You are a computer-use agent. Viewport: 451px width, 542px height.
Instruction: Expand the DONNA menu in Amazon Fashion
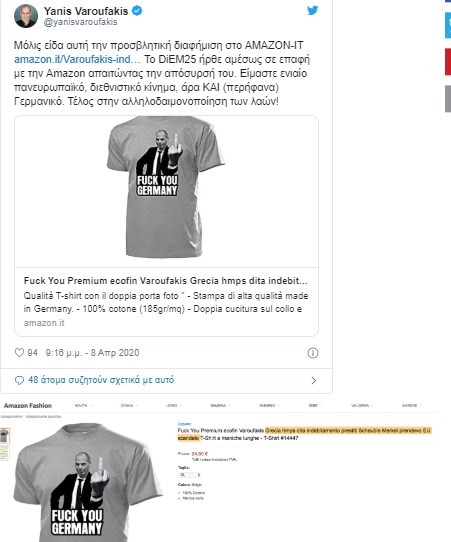click(129, 405)
